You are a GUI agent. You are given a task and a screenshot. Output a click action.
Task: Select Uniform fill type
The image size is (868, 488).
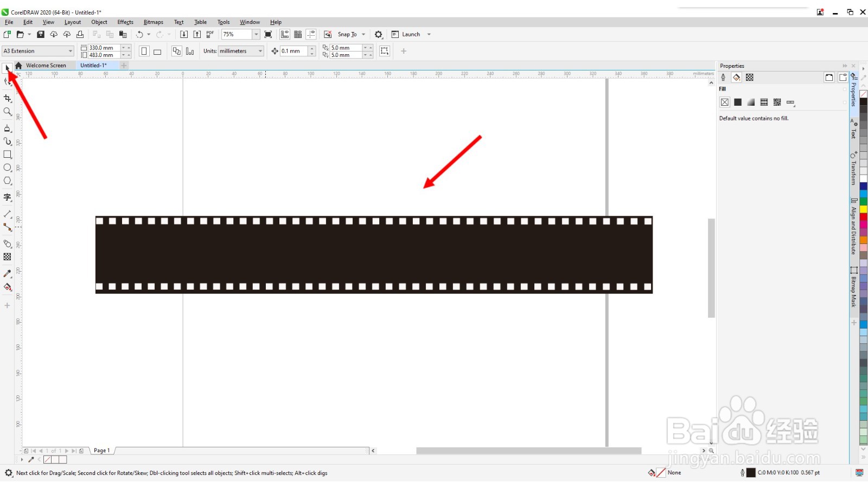click(738, 102)
